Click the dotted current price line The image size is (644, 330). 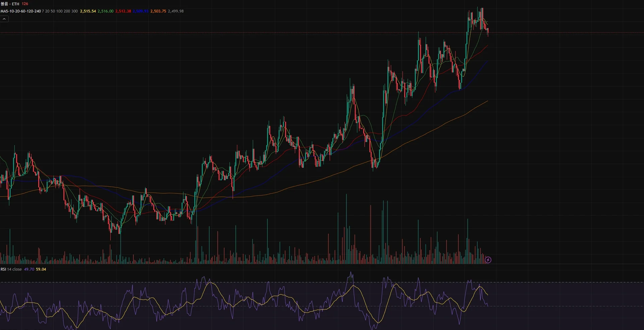tap(322, 32)
